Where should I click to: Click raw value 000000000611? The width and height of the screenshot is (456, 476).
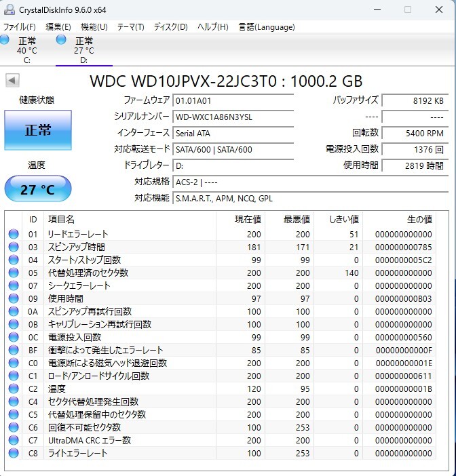pos(404,376)
